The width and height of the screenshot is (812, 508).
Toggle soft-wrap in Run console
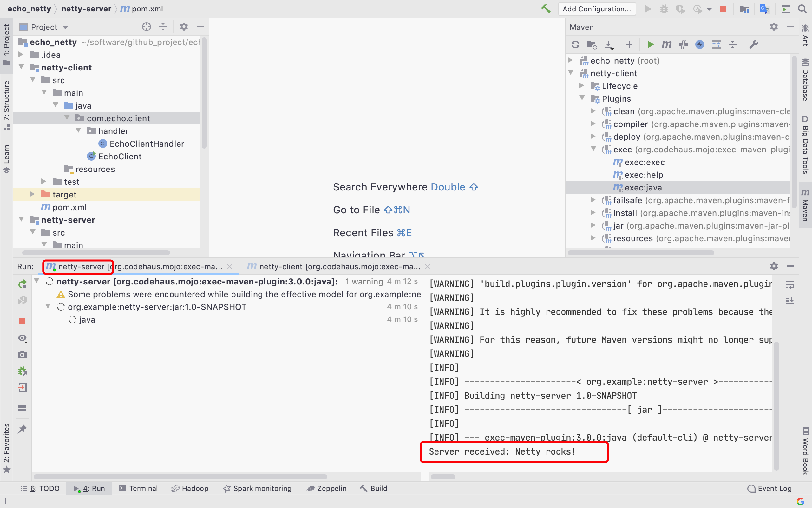(790, 284)
